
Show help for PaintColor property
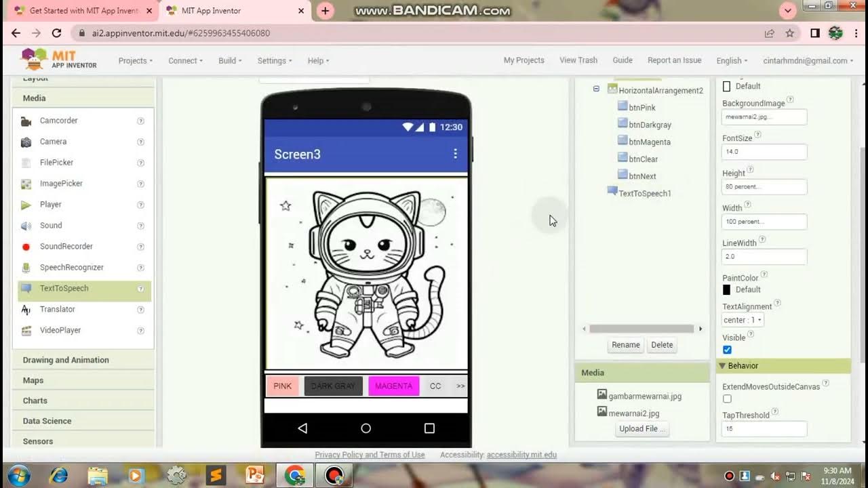[x=764, y=275]
